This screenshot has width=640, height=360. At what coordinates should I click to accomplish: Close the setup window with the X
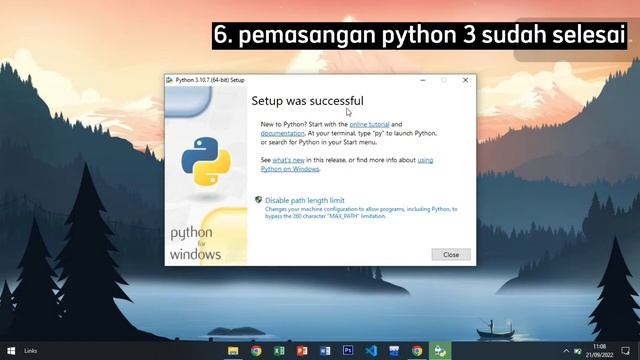point(465,80)
